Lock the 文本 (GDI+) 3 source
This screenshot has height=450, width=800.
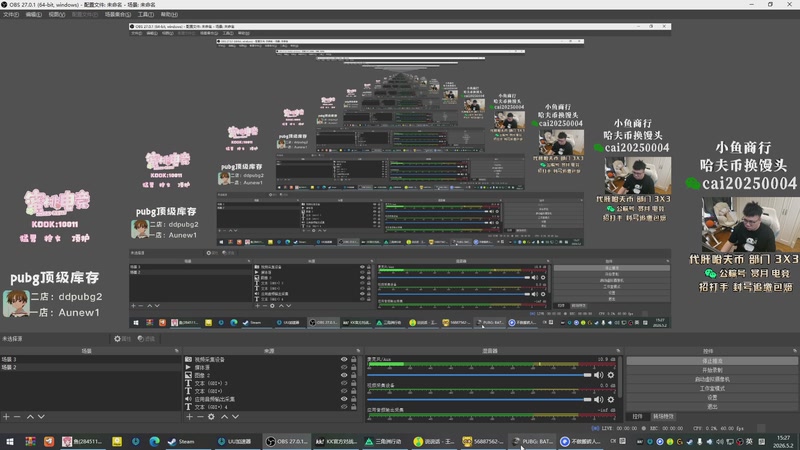(354, 383)
